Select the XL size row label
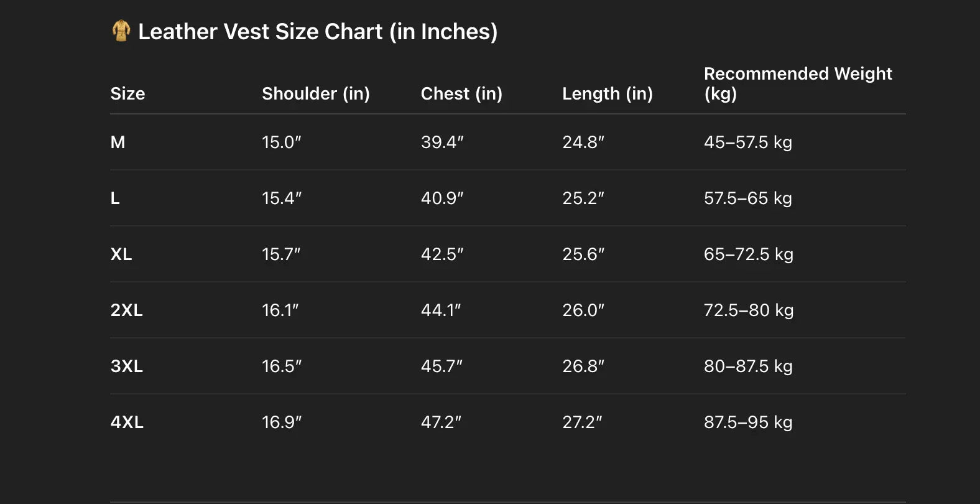This screenshot has height=504, width=980. [121, 254]
